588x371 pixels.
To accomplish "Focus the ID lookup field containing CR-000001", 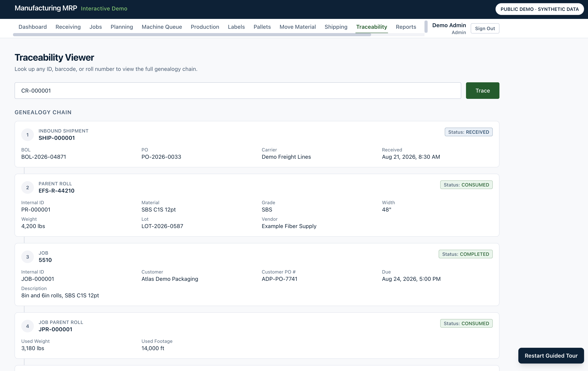I will [x=238, y=91].
